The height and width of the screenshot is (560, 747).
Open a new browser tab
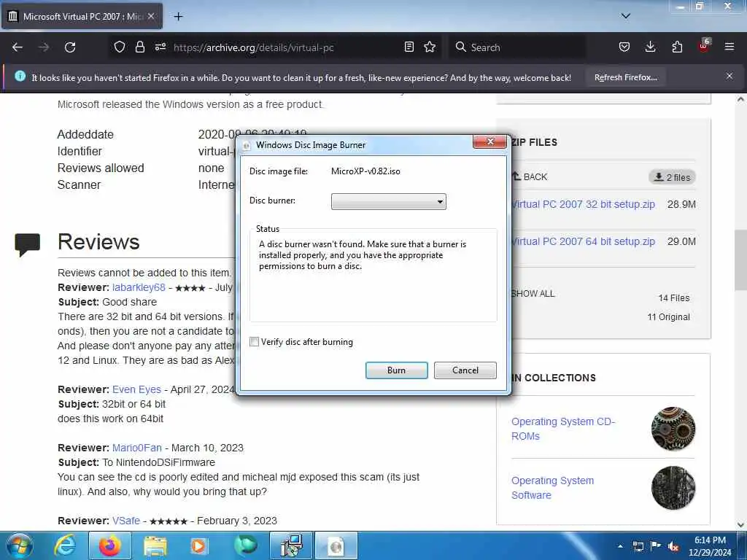(178, 17)
